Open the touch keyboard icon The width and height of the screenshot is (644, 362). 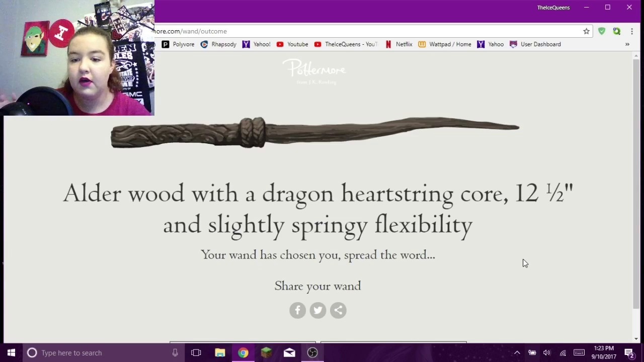579,353
